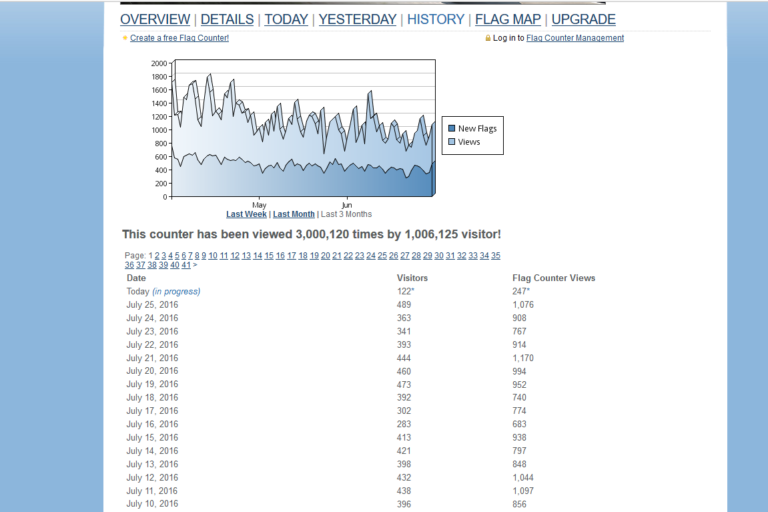Image resolution: width=768 pixels, height=512 pixels.
Task: Go to history page 2
Action: (156, 256)
